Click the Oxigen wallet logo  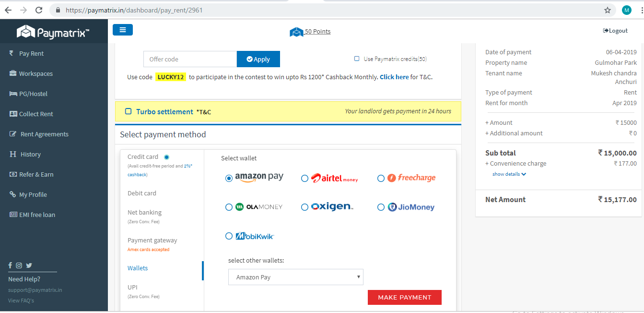point(332,207)
